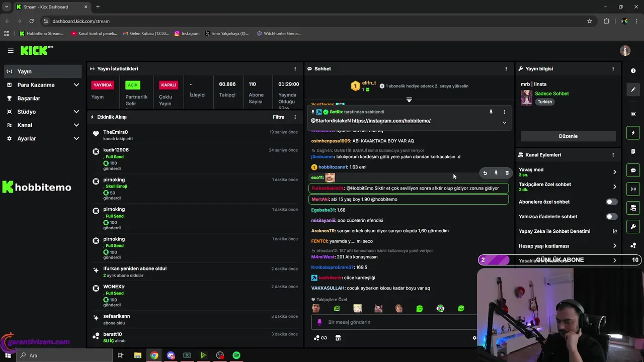
Task: Open pinned message three-dot menu
Action: click(504, 112)
